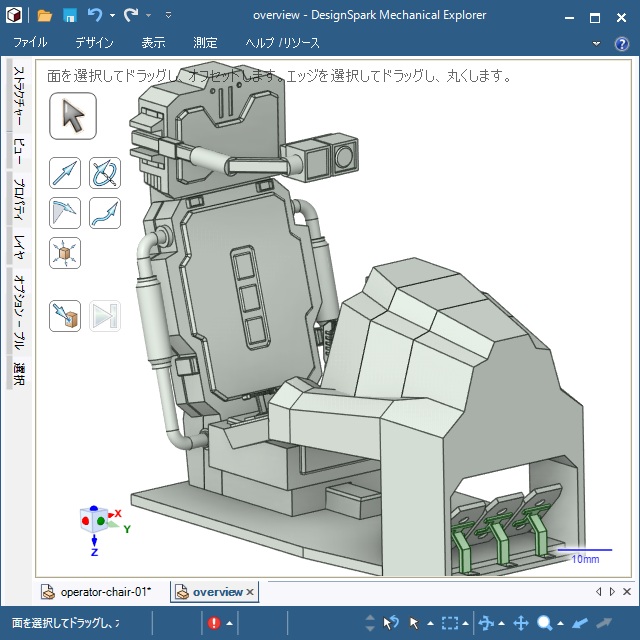
Task: Open the 測定 tab
Action: point(205,42)
